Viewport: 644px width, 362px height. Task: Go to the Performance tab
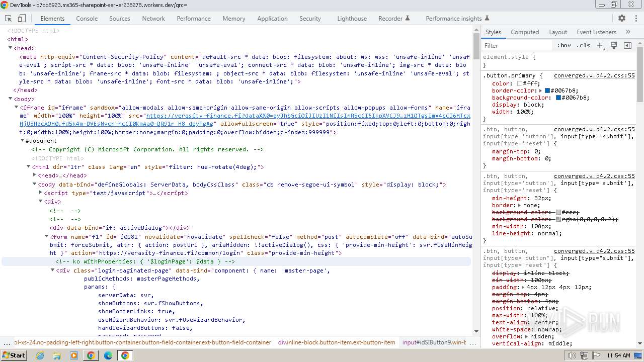[x=194, y=18]
